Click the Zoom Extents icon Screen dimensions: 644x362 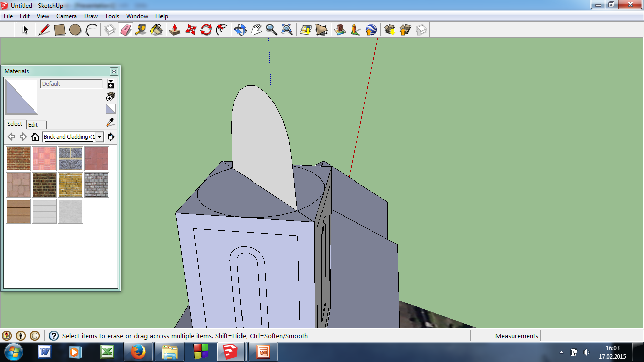click(287, 30)
